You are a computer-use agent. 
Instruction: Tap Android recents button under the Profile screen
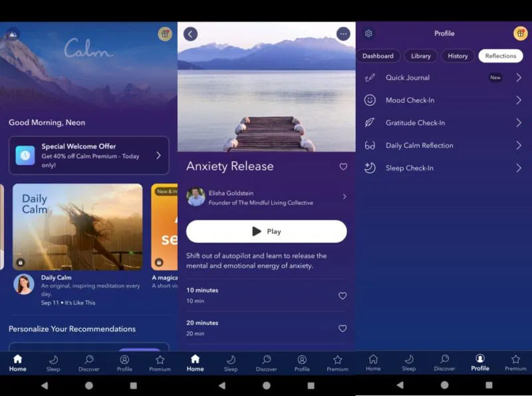[x=489, y=385]
